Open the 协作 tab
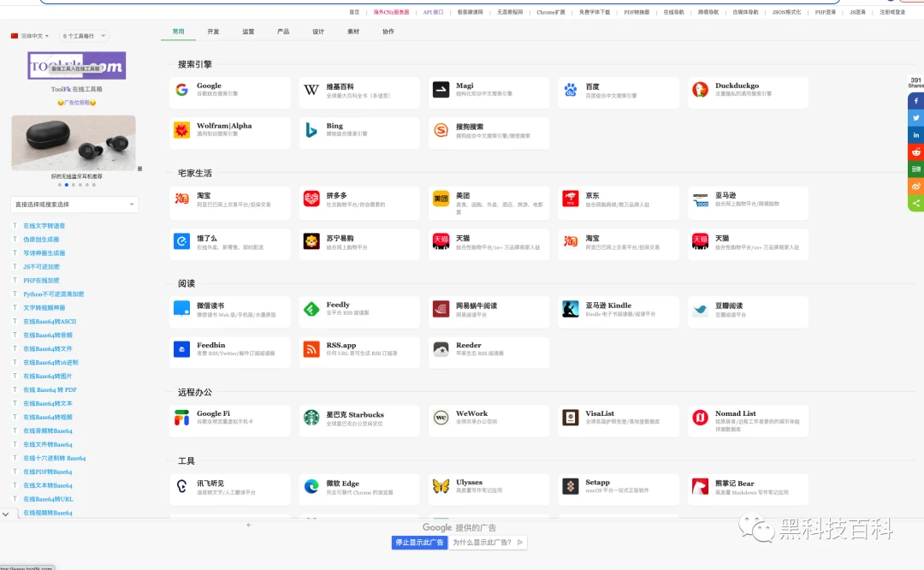The image size is (924, 570). click(388, 32)
